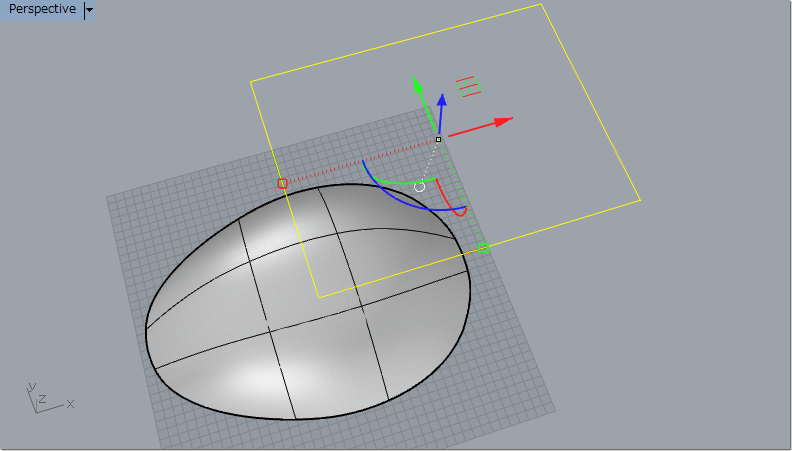This screenshot has height=451, width=792.
Task: Click the gumball origin control point
Action: pos(438,139)
